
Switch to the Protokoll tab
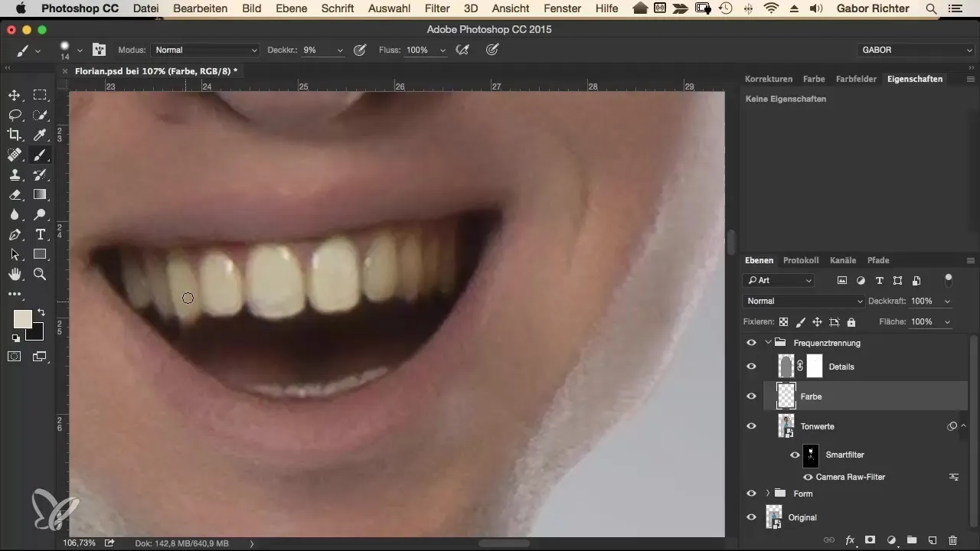[801, 260]
